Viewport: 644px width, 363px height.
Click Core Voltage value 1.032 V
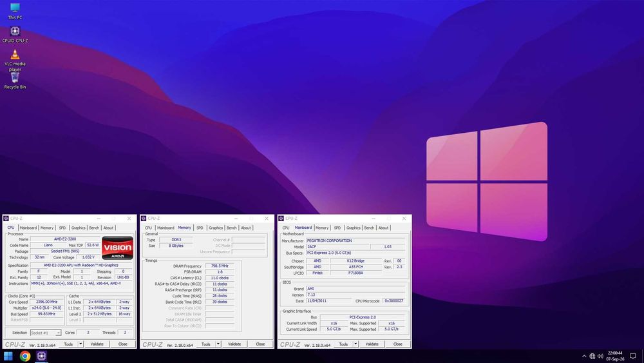point(88,257)
